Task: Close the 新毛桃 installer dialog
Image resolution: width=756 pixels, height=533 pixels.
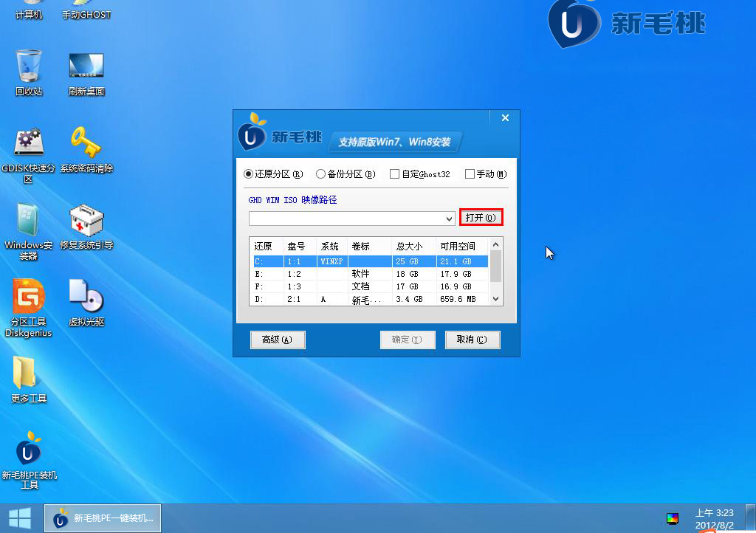Action: pos(505,118)
